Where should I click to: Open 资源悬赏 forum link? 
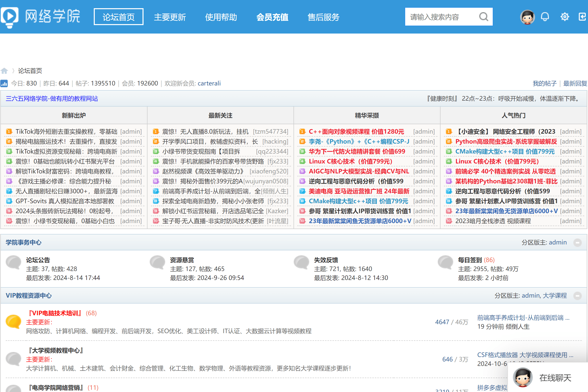182,260
